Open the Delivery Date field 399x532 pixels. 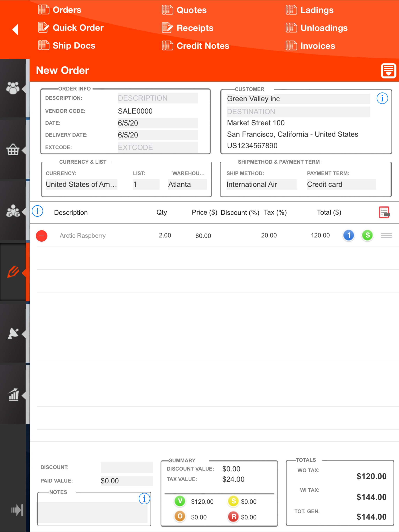coord(158,135)
